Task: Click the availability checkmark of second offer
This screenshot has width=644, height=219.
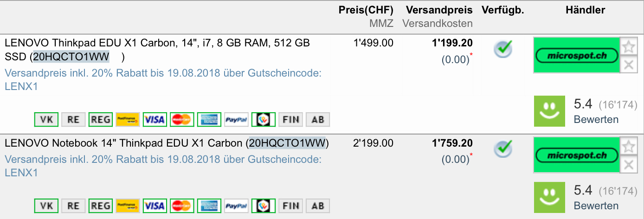Action: 502,148
